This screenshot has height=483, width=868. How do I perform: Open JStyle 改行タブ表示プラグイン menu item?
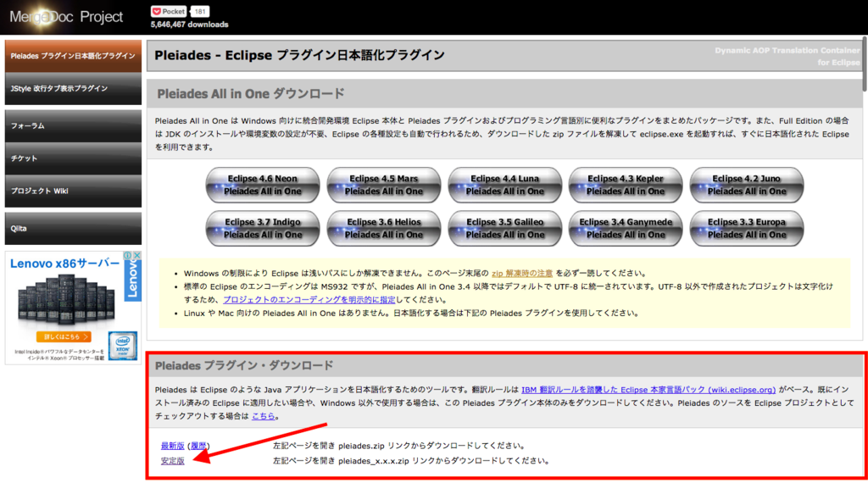[73, 88]
